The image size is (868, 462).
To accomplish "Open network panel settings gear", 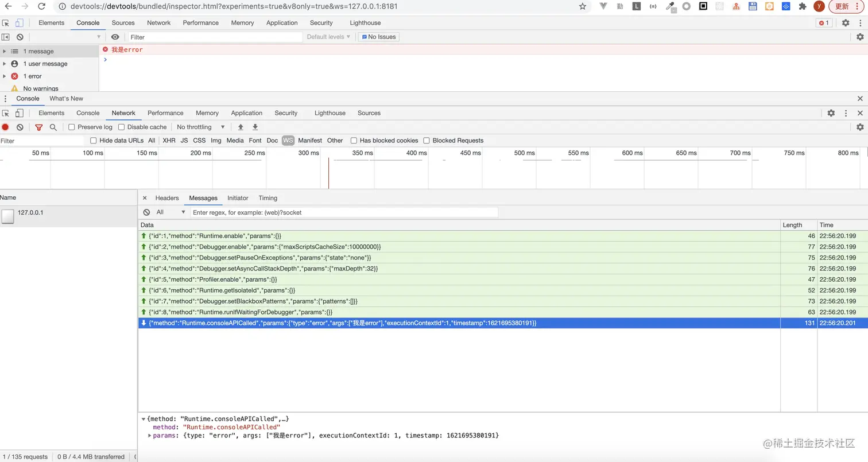I will click(x=860, y=127).
